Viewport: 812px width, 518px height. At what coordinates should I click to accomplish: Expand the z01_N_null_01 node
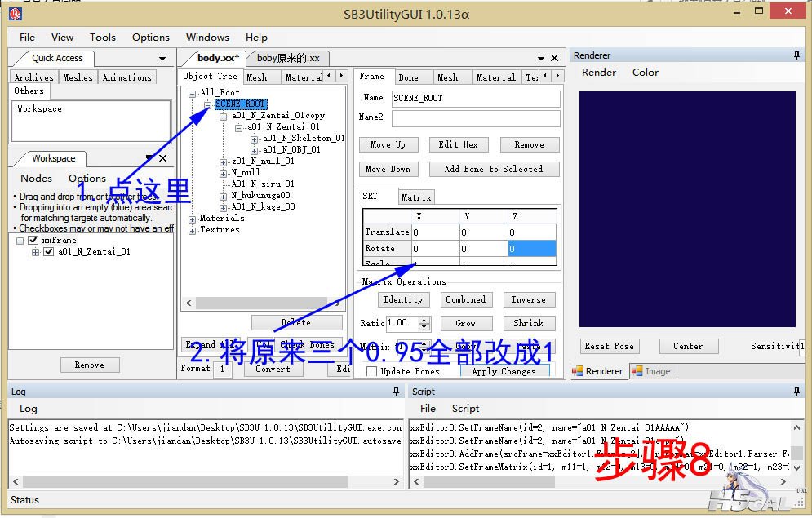click(223, 162)
